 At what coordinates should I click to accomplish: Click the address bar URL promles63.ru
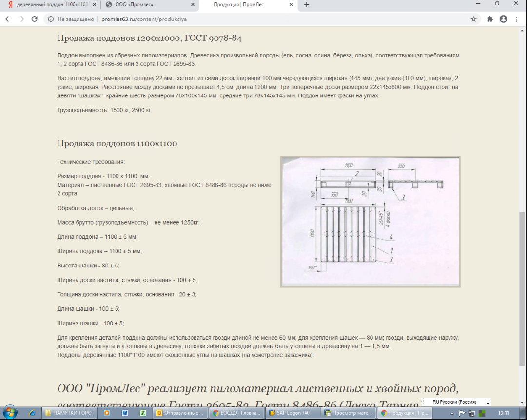pyautogui.click(x=144, y=19)
